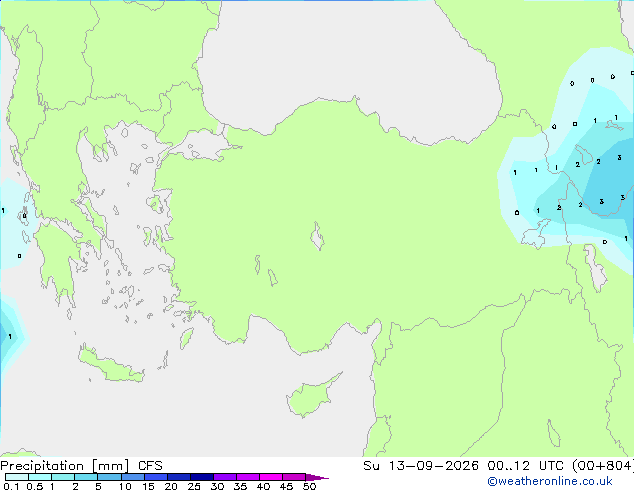
Task: Click the 'Su 13-09-2026' date text
Action: click(421, 466)
